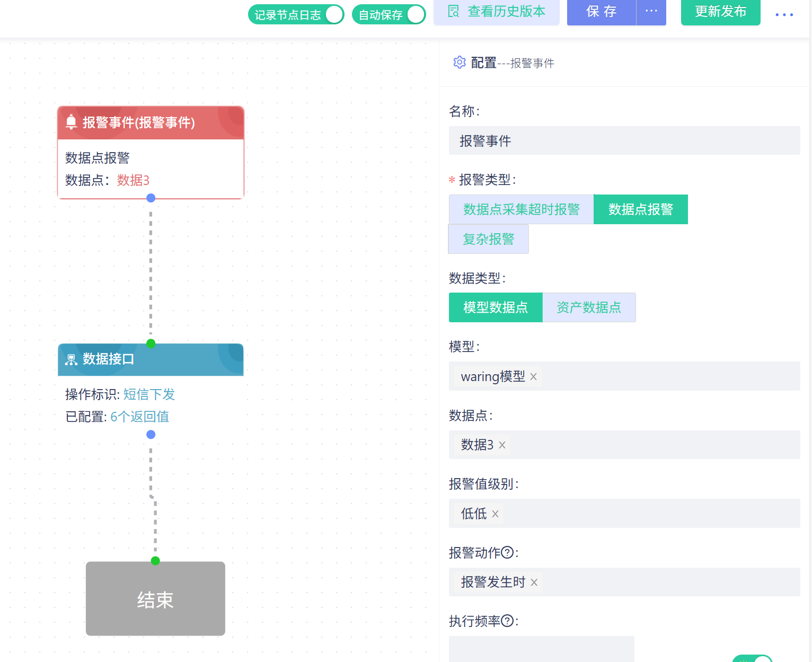Screen dimensions: 812x662
Task: Click the bell icon on 报警事件 node
Action: (72, 122)
